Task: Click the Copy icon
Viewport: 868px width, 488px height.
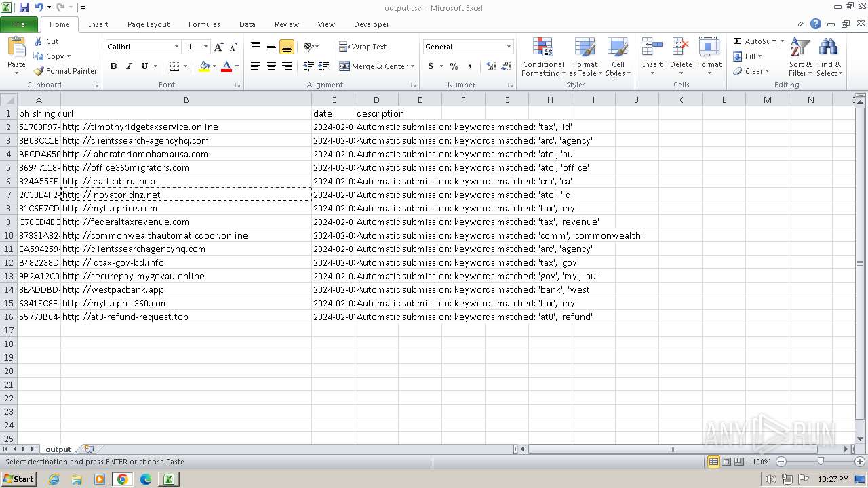Action: pos(39,56)
